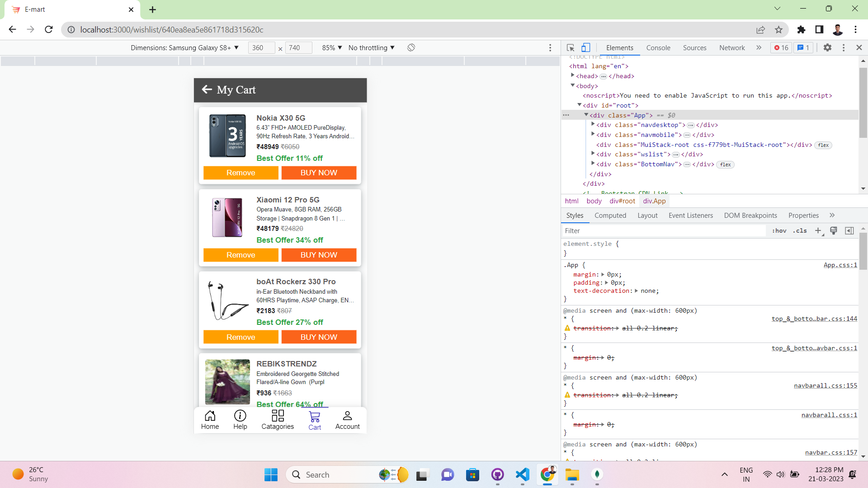Image resolution: width=868 pixels, height=488 pixels.
Task: Tap the Help icon in bottom navigation
Action: [x=240, y=419]
